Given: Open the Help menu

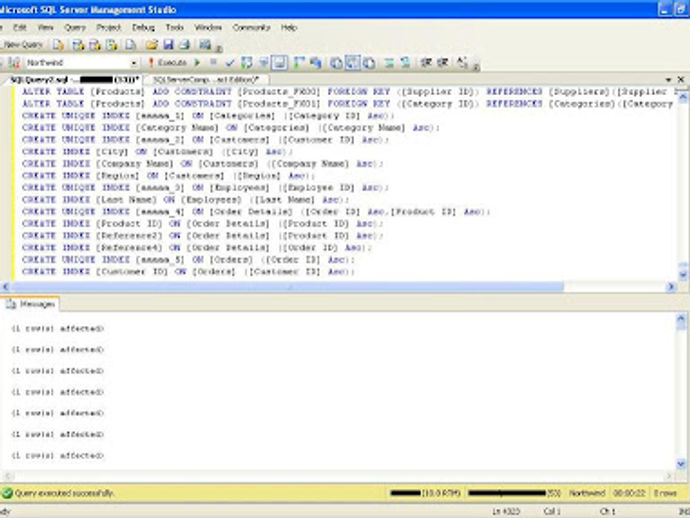Looking at the screenshot, I should click(x=289, y=27).
